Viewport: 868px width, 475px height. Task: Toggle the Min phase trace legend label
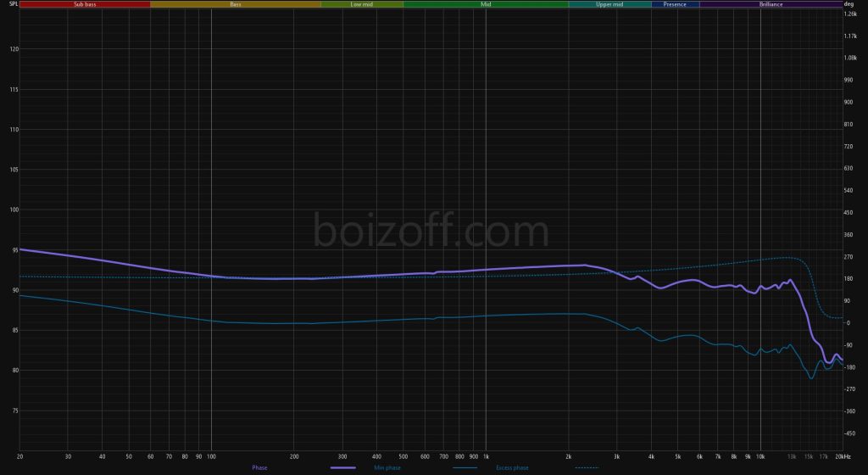[x=387, y=468]
